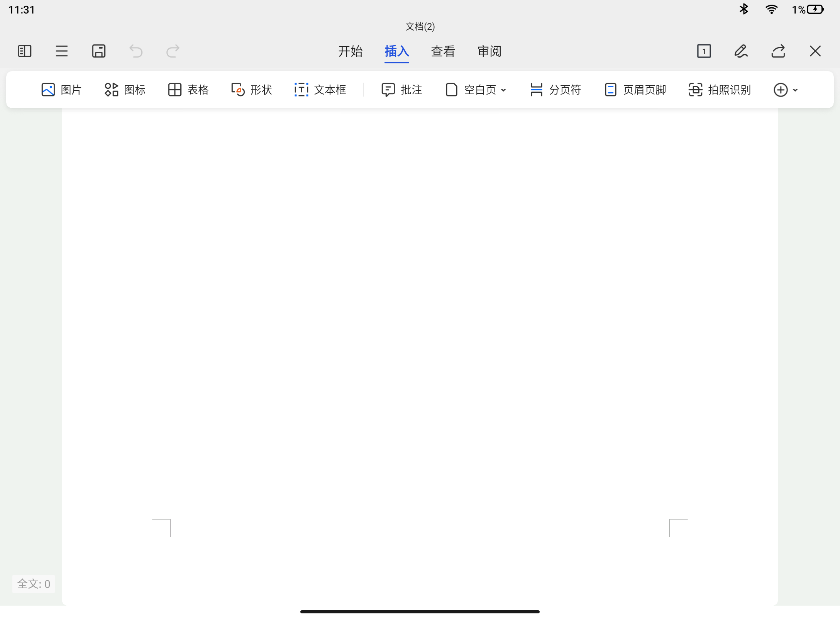Toggle the reading layout sidebar icon
This screenshot has height=618, width=840.
coord(25,51)
